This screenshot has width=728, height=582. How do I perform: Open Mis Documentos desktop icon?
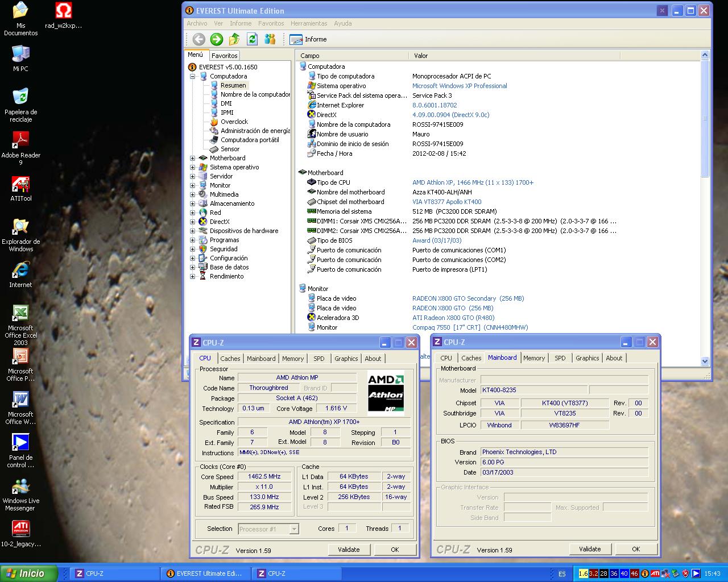(x=20, y=19)
